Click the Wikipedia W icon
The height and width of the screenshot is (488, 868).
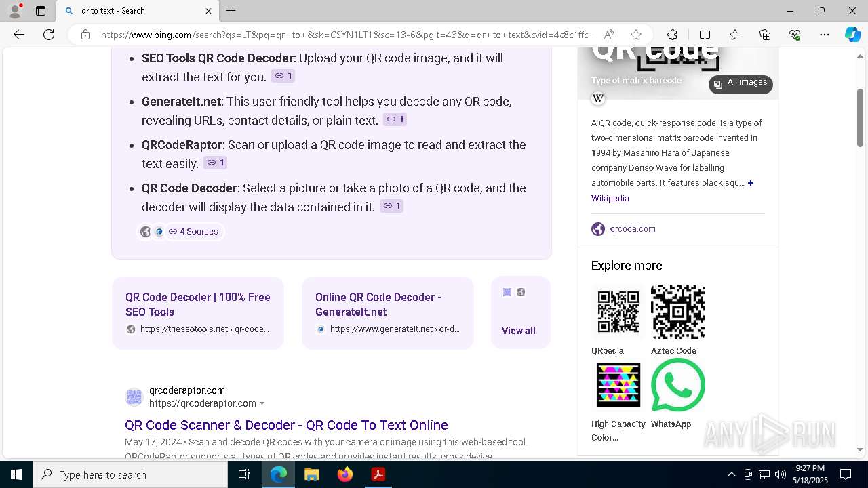click(598, 98)
